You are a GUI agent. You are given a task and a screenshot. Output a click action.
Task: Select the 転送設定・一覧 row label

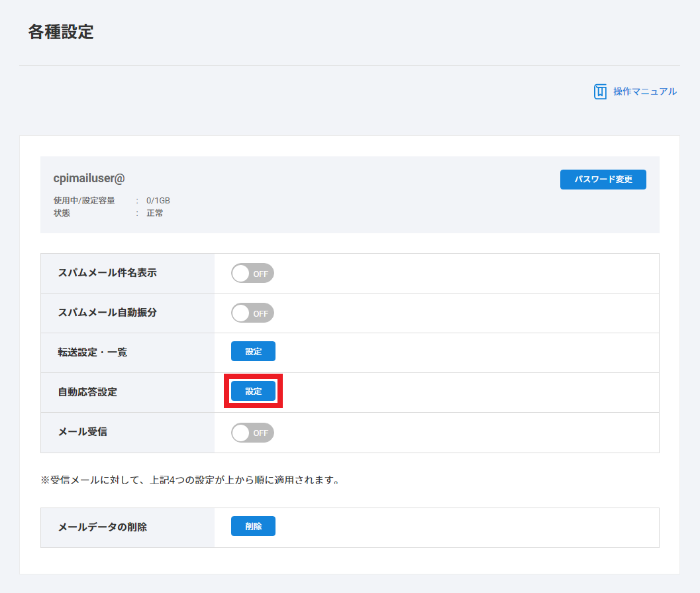point(93,352)
